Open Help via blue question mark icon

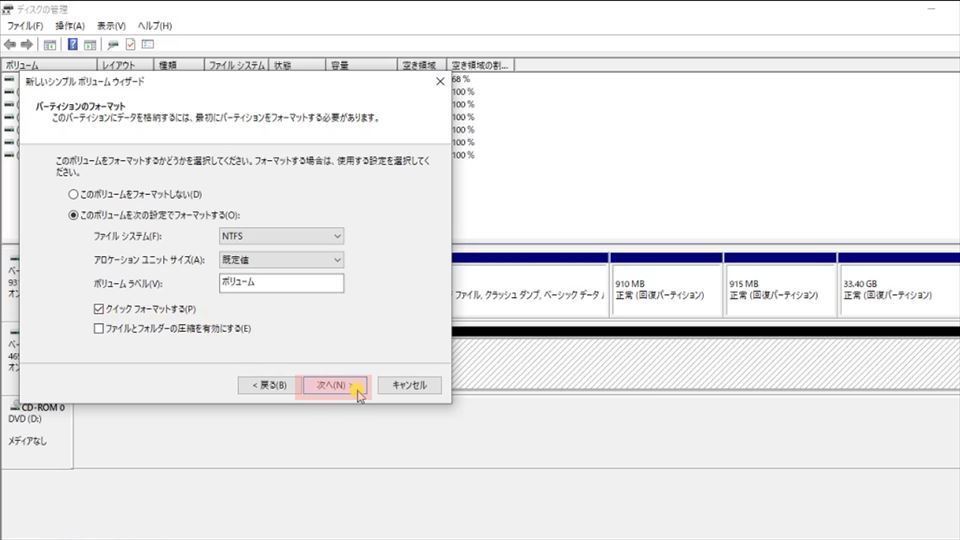click(72, 45)
